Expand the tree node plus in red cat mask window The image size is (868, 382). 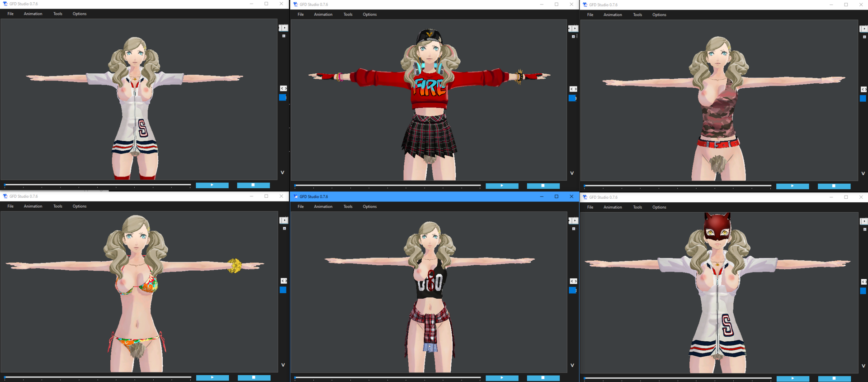point(864,229)
